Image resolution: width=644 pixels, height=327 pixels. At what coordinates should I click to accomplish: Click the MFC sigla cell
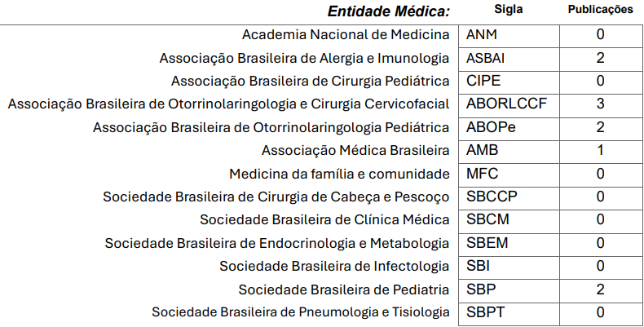[x=509, y=175]
